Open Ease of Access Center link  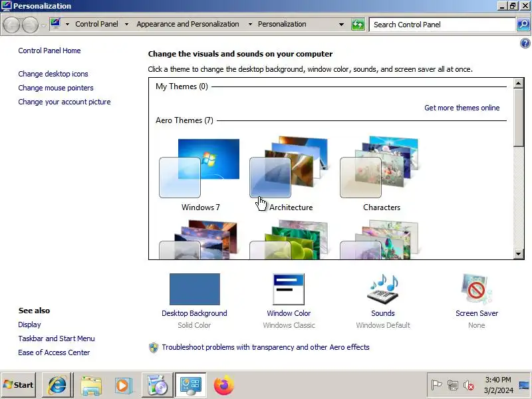click(54, 352)
